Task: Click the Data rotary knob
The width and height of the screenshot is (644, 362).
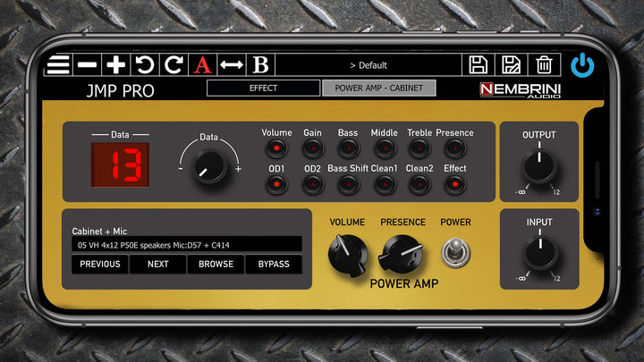Action: point(210,166)
